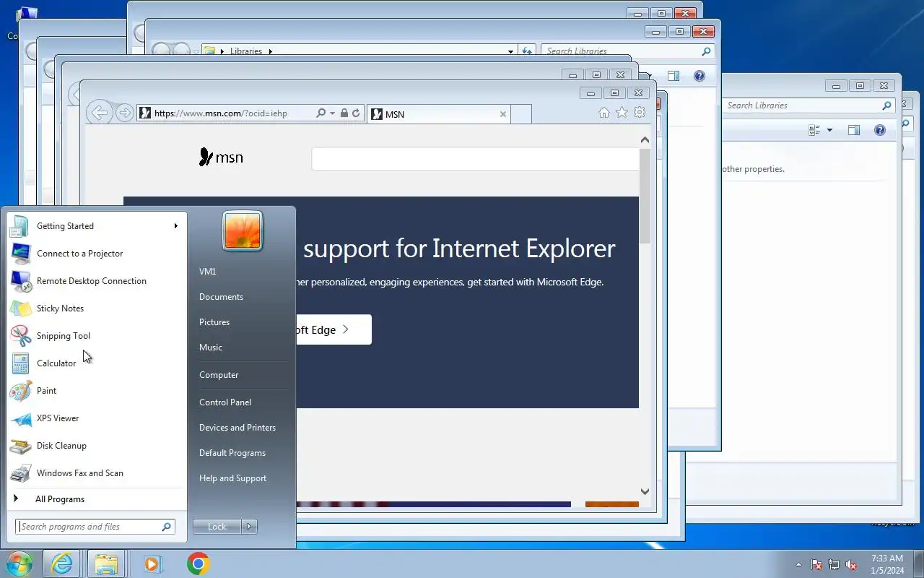The height and width of the screenshot is (578, 924).
Task: Open a new tab in Internet Explorer
Action: point(521,114)
